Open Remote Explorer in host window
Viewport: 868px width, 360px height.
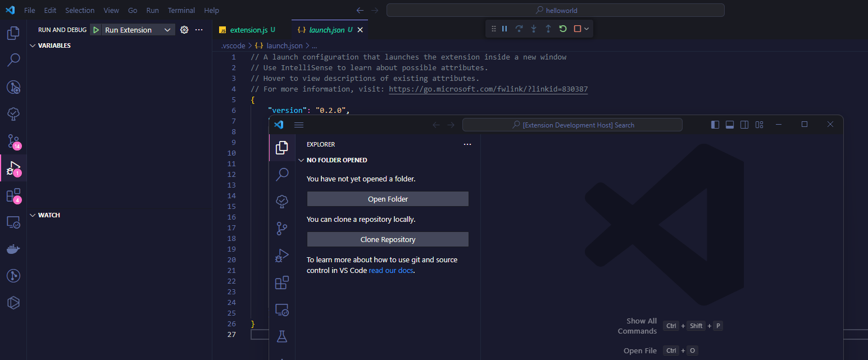click(x=282, y=309)
